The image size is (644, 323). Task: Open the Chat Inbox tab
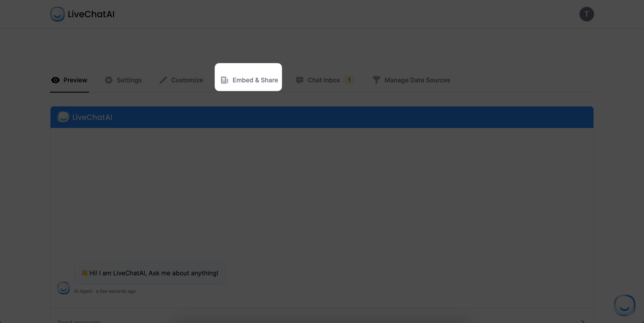(325, 80)
